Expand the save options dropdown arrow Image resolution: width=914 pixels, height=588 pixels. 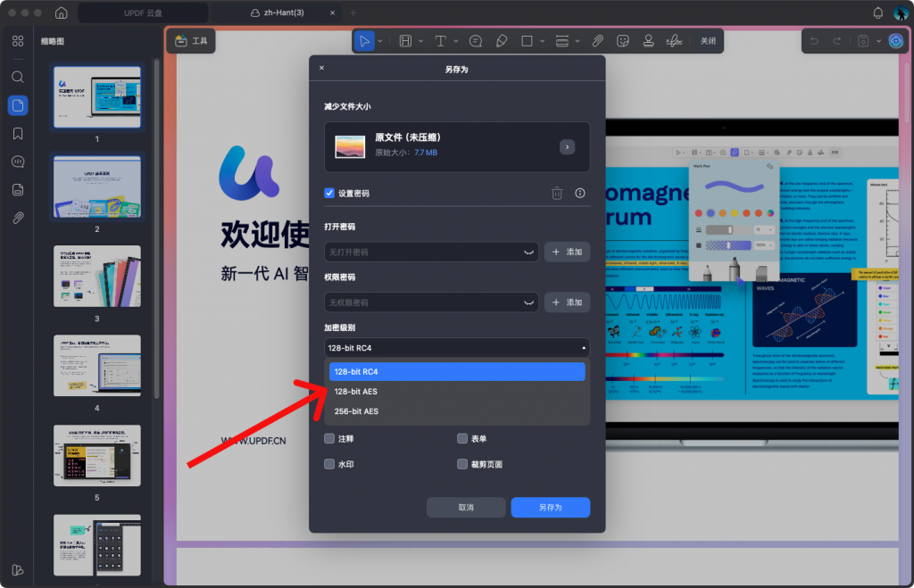(878, 41)
